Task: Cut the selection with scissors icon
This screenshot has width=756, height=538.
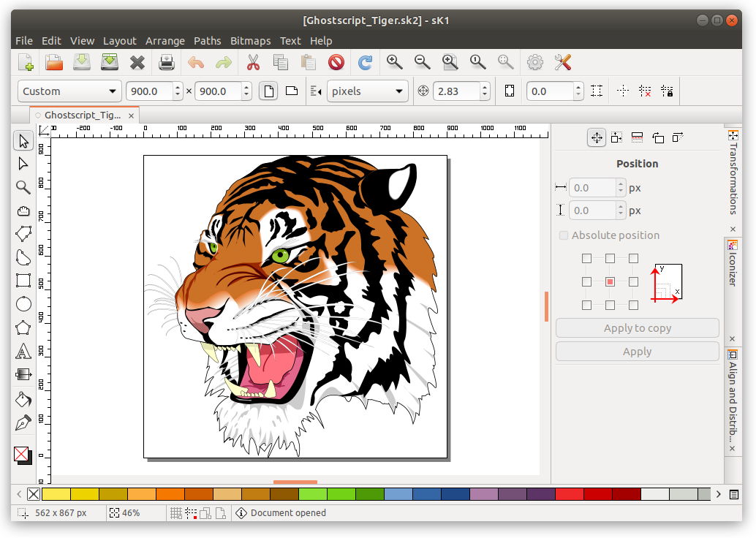Action: pyautogui.click(x=253, y=63)
